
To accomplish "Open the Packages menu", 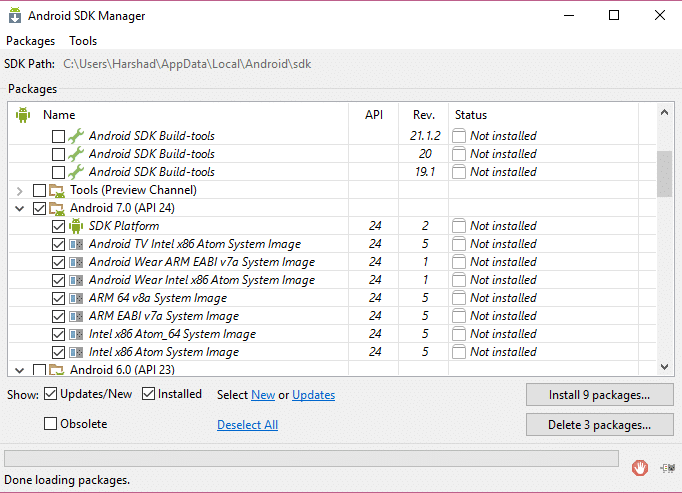I will click(x=30, y=41).
